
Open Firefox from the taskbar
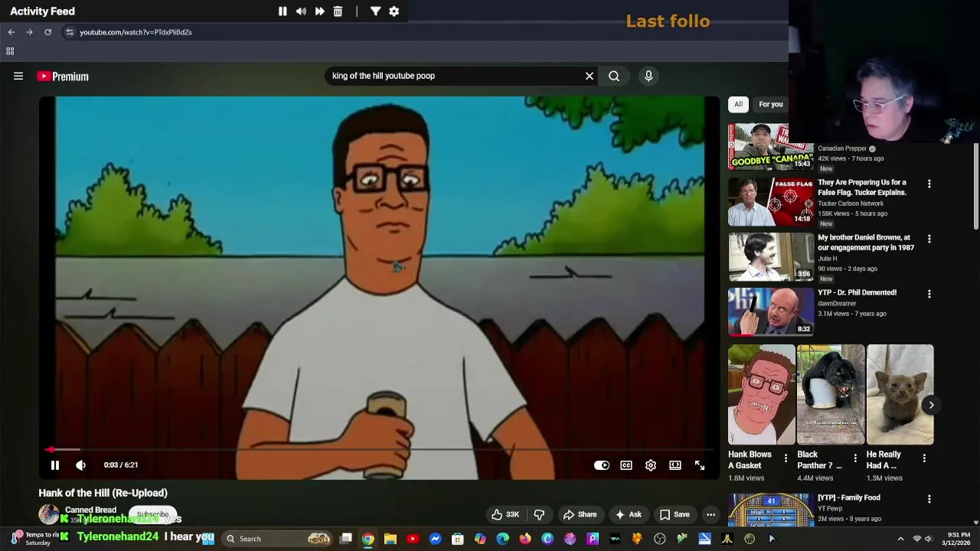[525, 539]
